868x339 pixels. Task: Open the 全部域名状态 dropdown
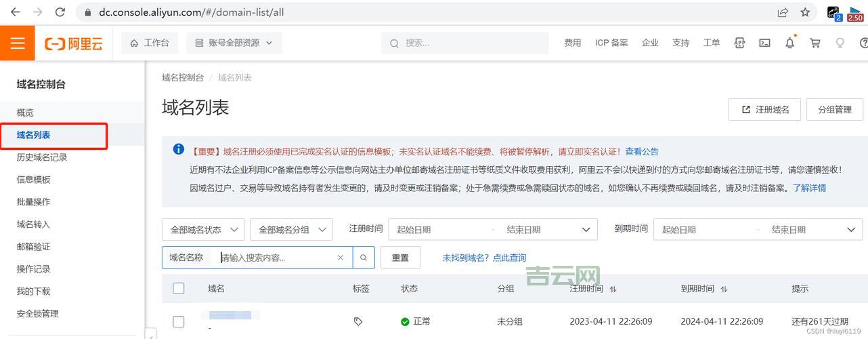click(203, 230)
